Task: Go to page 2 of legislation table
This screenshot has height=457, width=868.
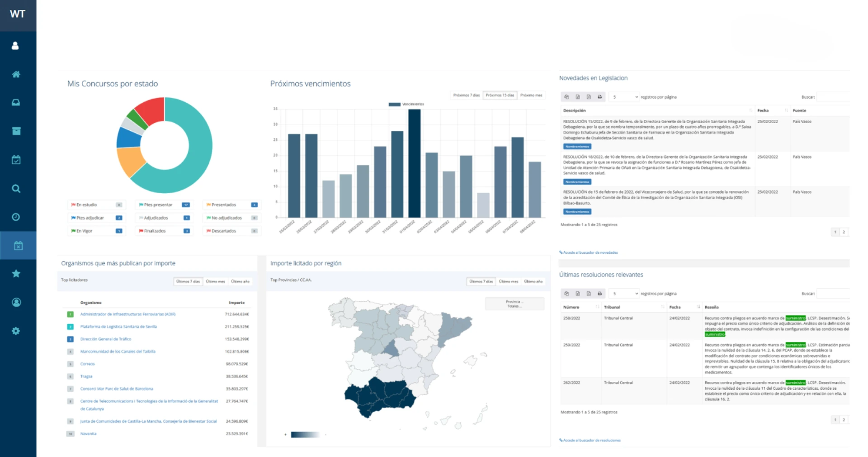Action: pyautogui.click(x=844, y=232)
